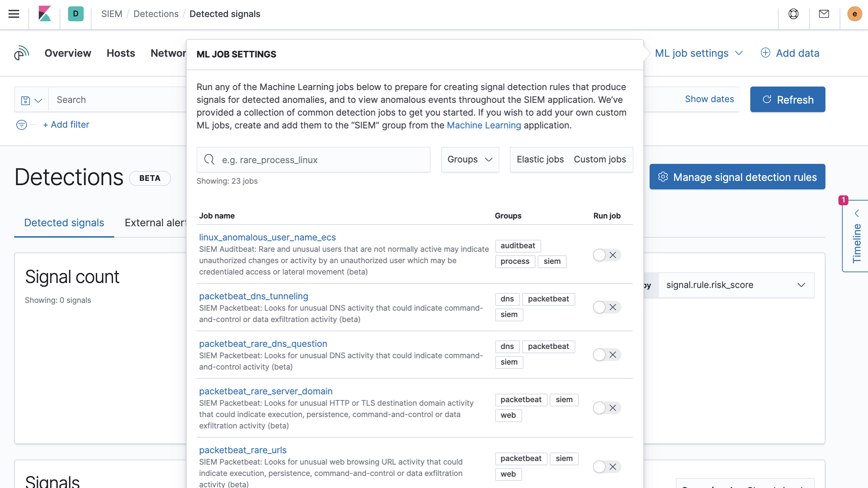Click Manage signal detection rules button
This screenshot has width=868, height=488.
(737, 177)
